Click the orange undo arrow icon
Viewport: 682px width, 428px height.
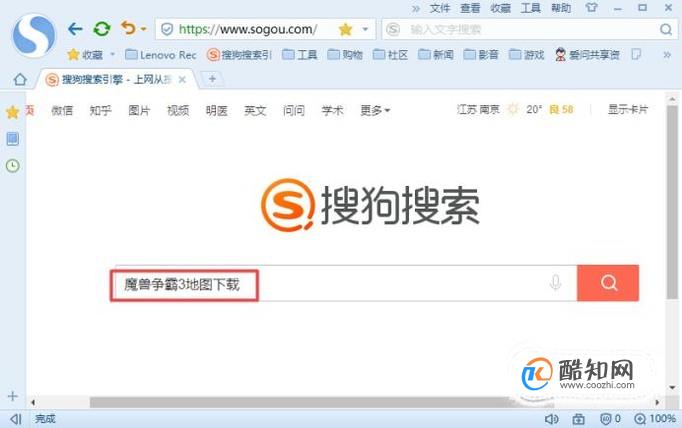[x=128, y=28]
